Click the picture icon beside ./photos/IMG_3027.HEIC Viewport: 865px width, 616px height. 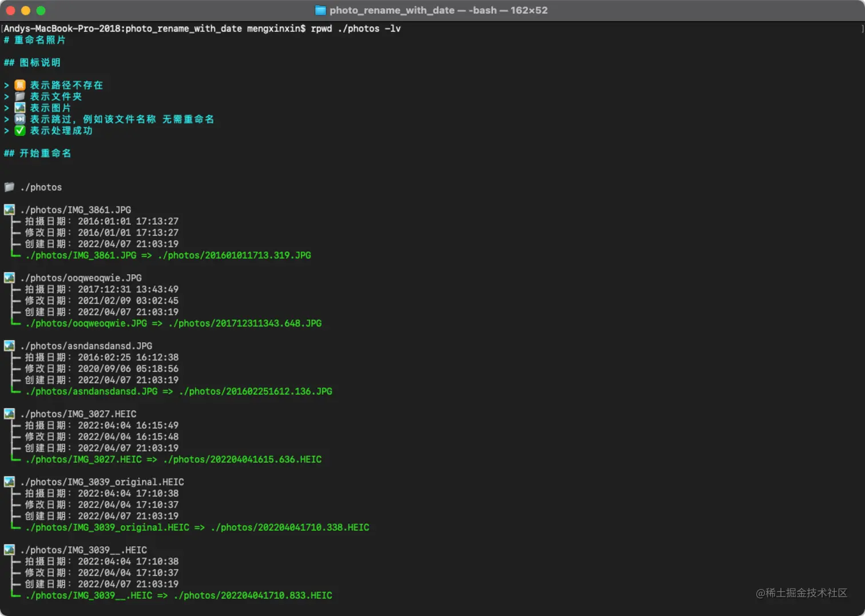coord(9,414)
